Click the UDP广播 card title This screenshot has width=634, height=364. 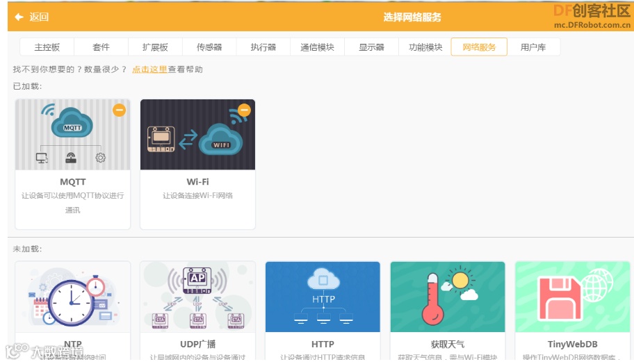pos(197,345)
